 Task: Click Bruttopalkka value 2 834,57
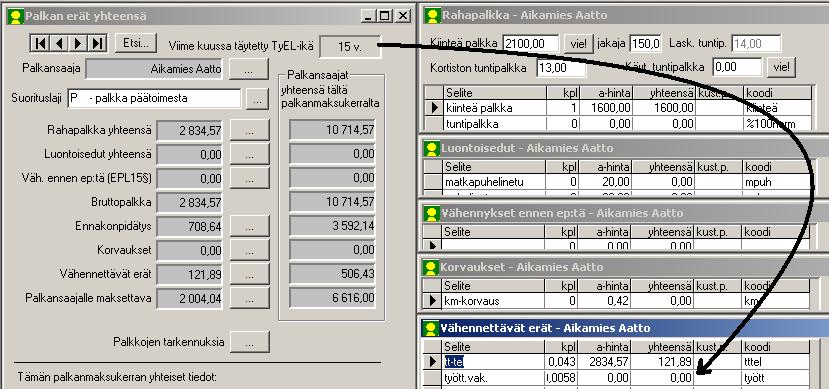pos(190,202)
